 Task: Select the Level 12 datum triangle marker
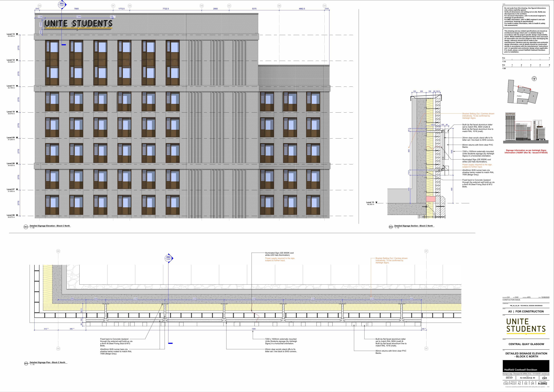pos(17,60)
